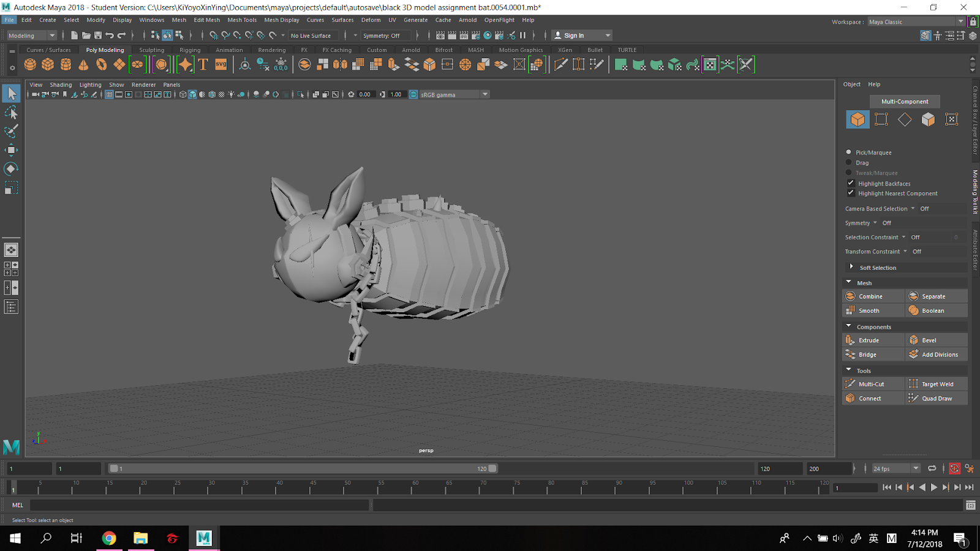Image resolution: width=980 pixels, height=551 pixels.
Task: Uncheck Highlight Nearest Component
Action: (851, 193)
